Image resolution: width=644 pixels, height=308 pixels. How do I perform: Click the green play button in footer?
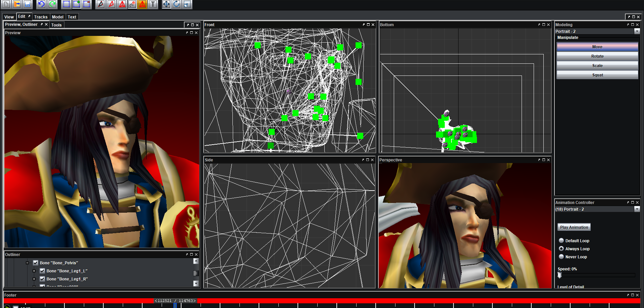coord(7,306)
